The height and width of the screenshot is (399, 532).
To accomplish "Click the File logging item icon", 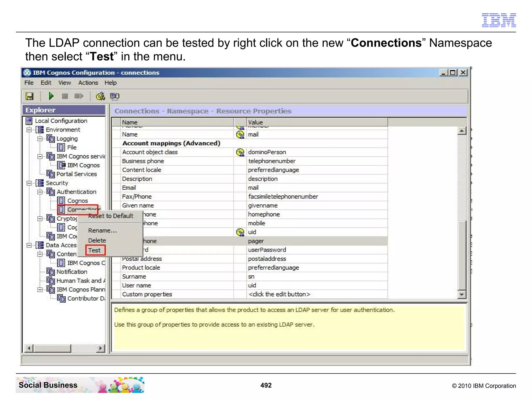I will click(61, 148).
